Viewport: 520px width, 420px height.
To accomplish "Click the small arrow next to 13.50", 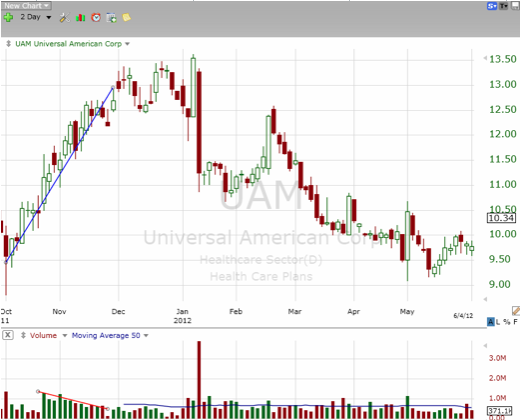I will 485,58.
